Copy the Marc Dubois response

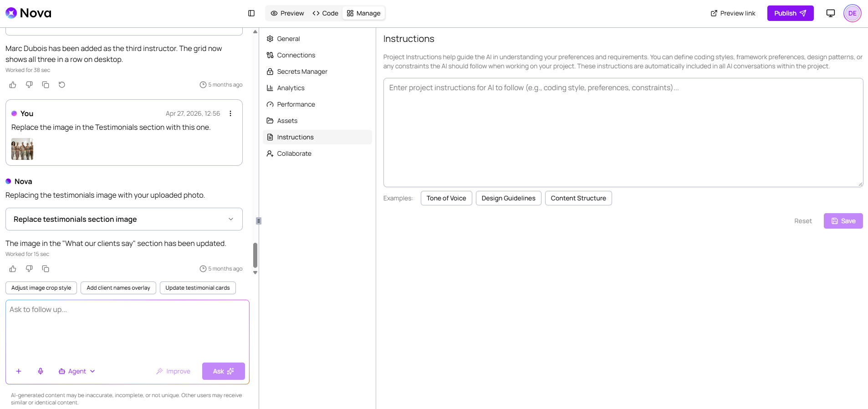click(46, 85)
